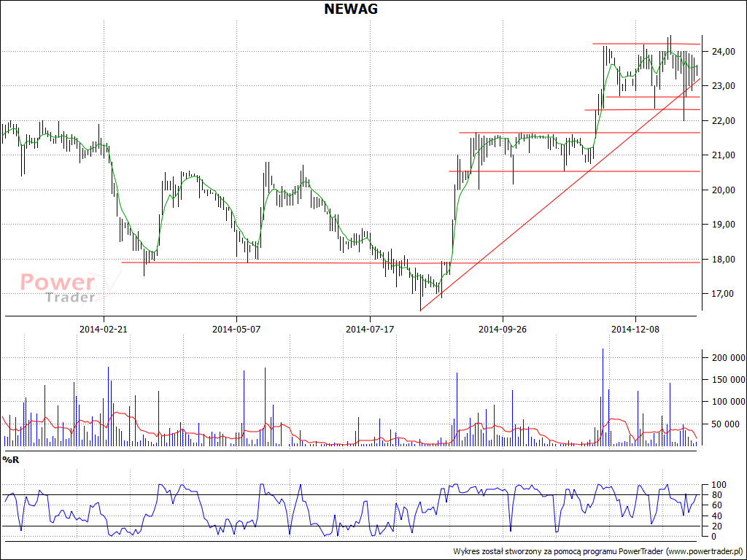Click the 150 000 volume axis label

[x=729, y=380]
